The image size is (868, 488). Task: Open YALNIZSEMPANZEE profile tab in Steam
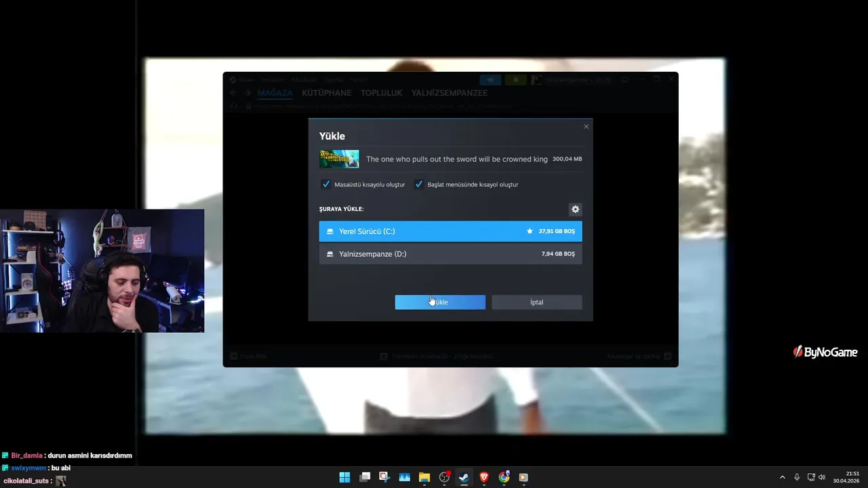point(450,93)
